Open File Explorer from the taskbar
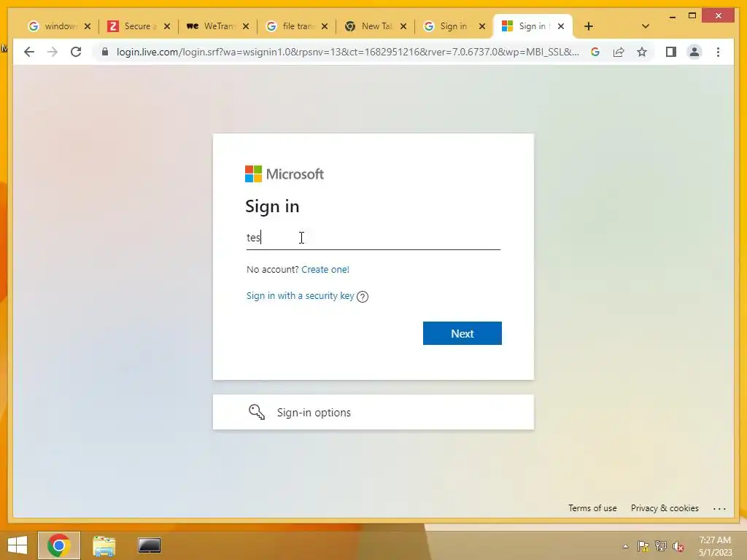The image size is (747, 560). (x=104, y=545)
